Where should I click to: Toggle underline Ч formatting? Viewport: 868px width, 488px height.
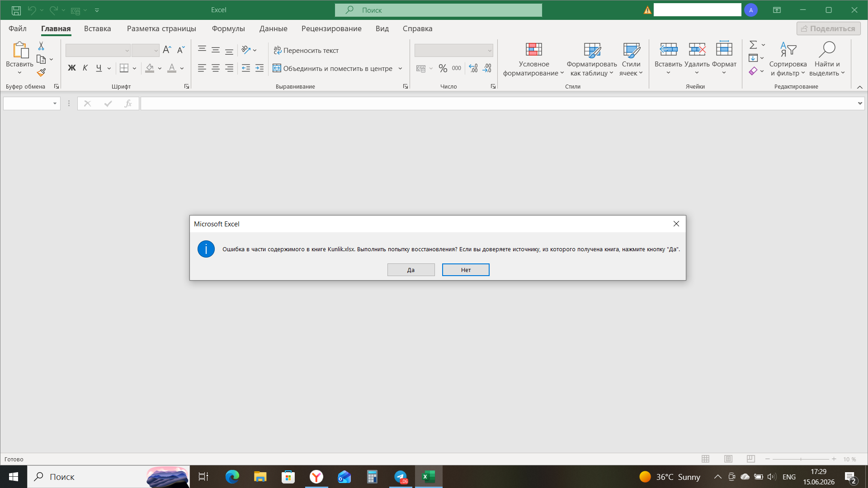pos(99,68)
